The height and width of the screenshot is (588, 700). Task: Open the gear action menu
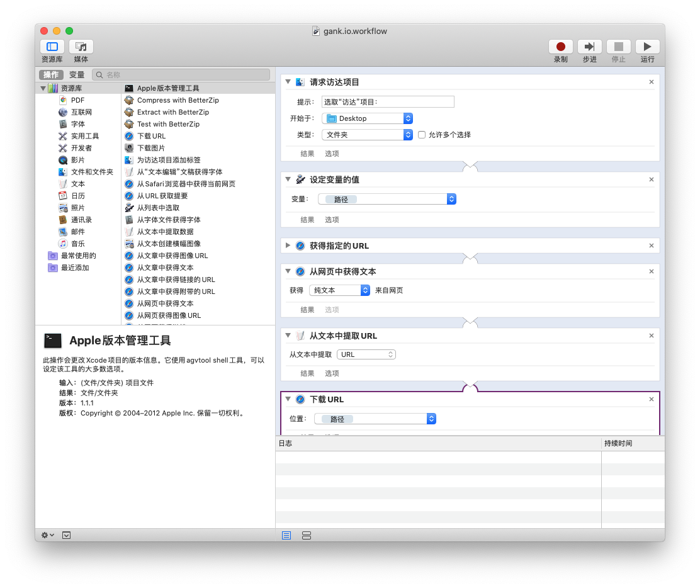47,535
